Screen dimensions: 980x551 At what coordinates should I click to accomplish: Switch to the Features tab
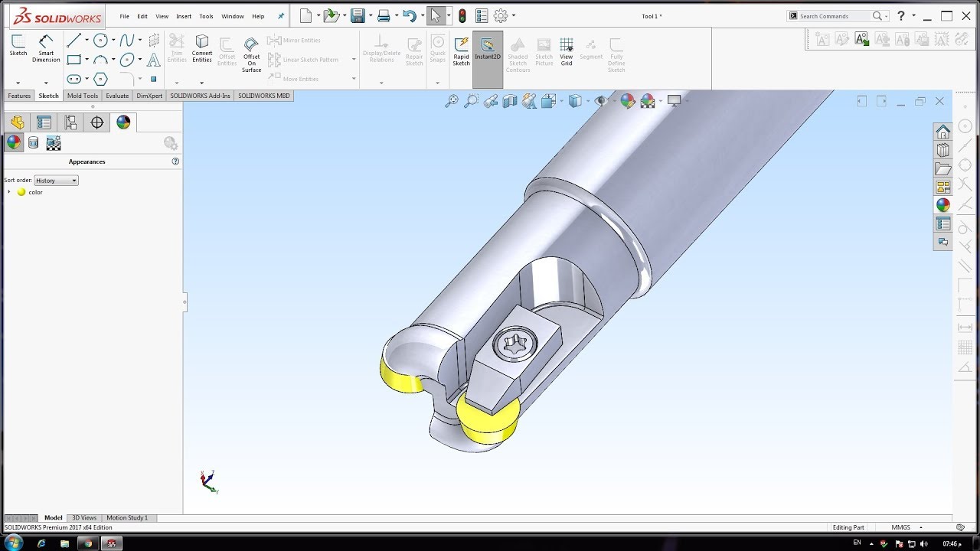click(x=19, y=96)
